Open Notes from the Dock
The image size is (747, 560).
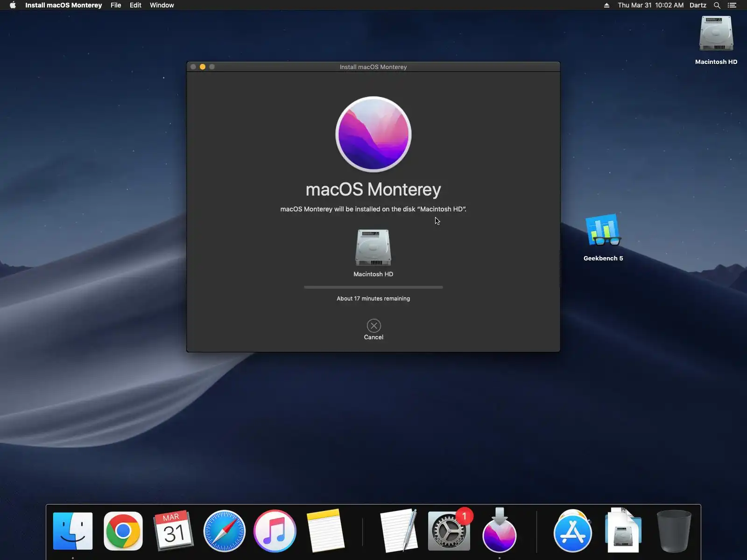(x=325, y=530)
